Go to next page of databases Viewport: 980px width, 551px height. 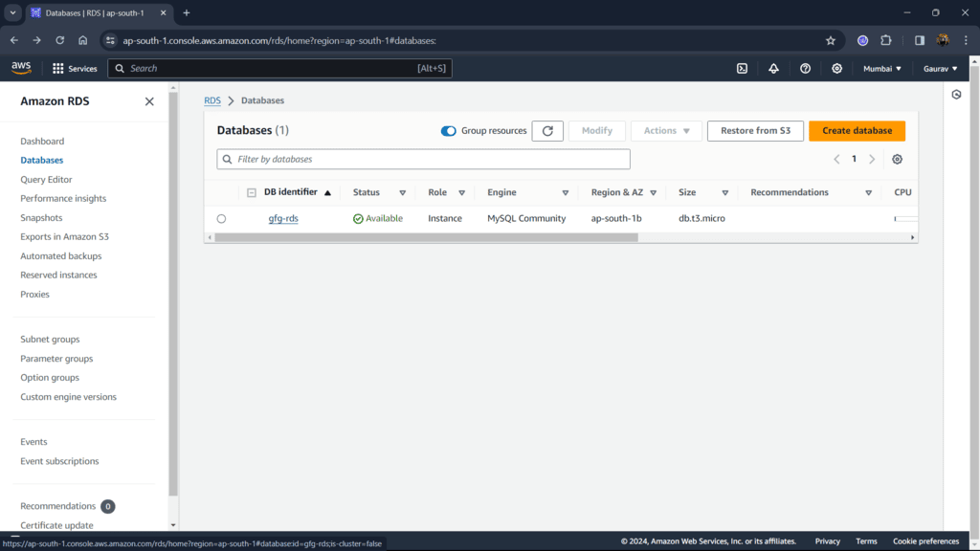pos(872,160)
